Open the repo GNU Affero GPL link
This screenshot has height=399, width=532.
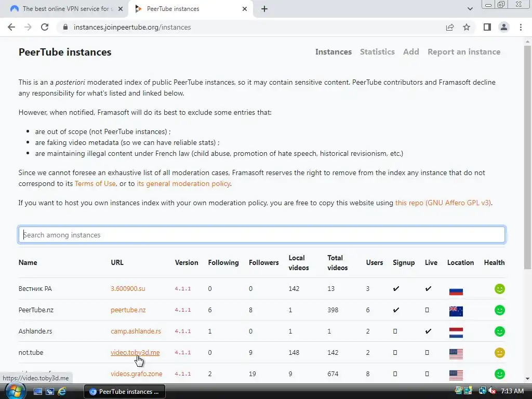coord(443,203)
